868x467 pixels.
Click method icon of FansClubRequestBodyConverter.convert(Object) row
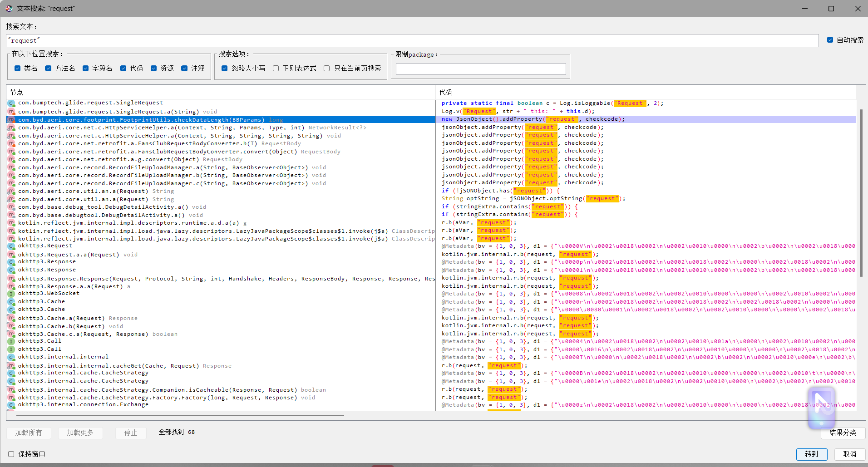click(x=11, y=152)
